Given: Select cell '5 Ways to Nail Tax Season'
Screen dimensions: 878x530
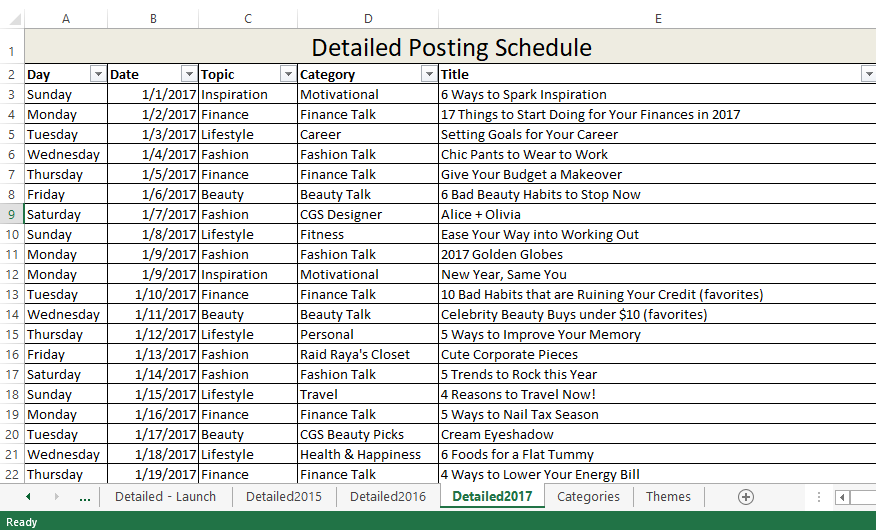Looking at the screenshot, I should [657, 415].
